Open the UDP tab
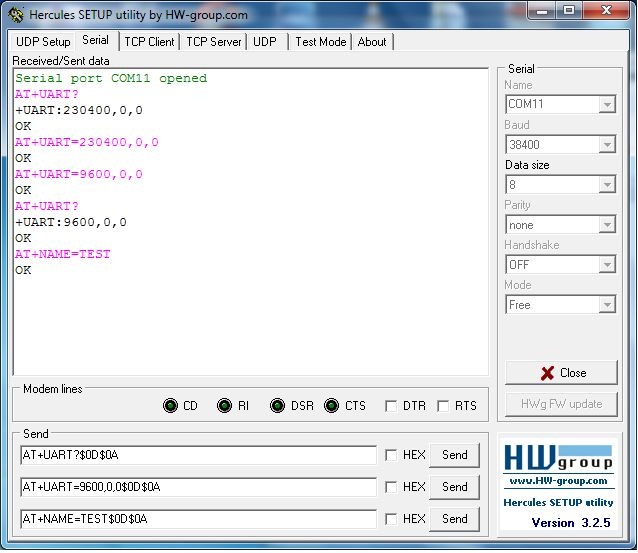638x553 pixels. [x=265, y=42]
